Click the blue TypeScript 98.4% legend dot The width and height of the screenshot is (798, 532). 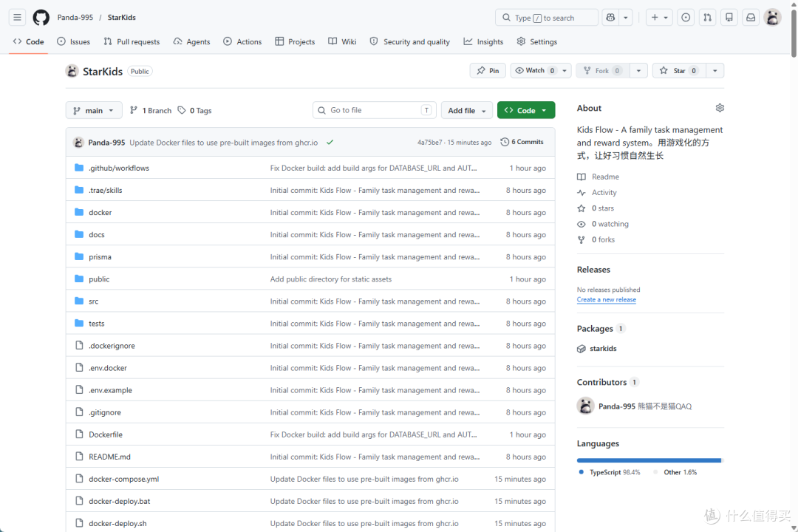tap(582, 472)
